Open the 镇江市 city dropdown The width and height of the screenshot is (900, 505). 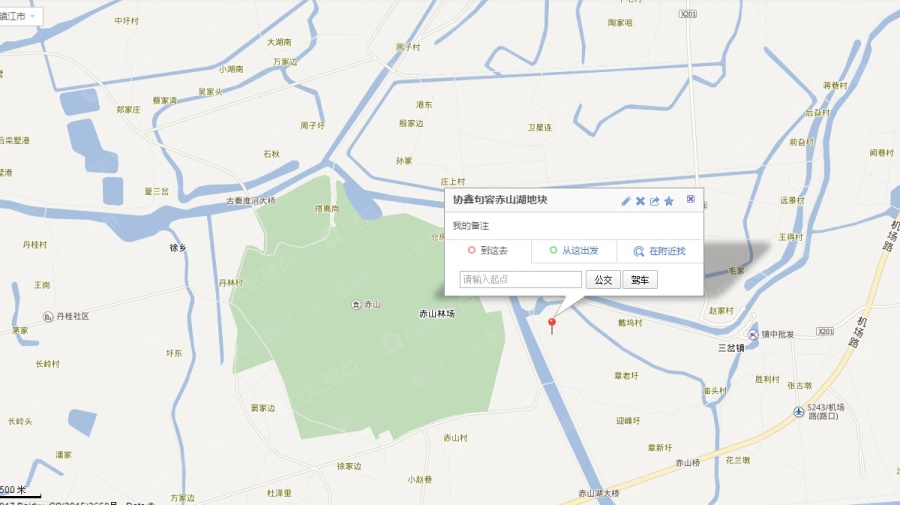click(19, 16)
